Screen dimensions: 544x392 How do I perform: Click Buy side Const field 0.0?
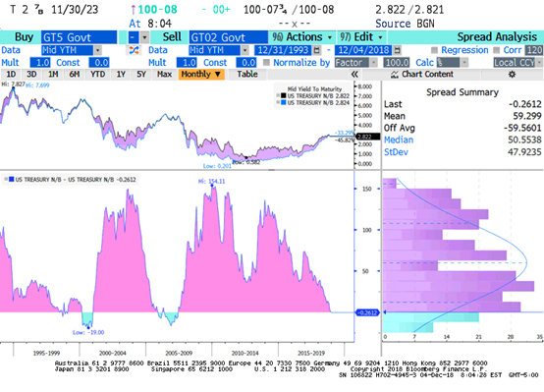point(99,63)
